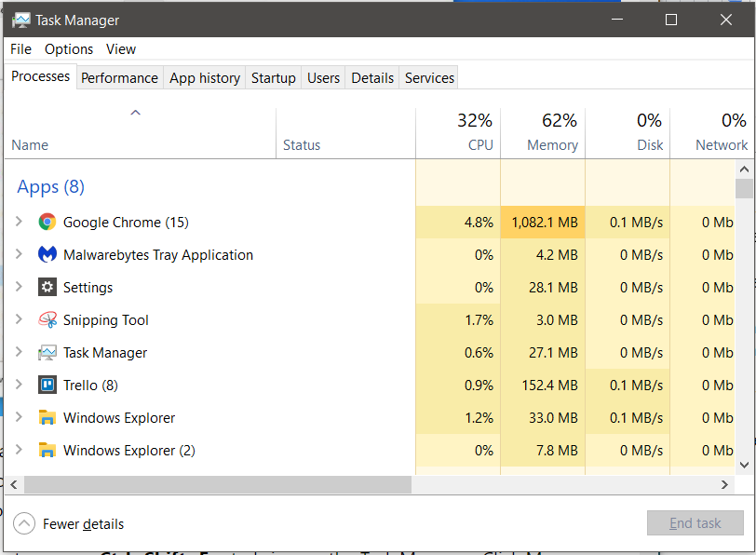This screenshot has width=756, height=555.
Task: Switch to the Startup tab
Action: 274,78
